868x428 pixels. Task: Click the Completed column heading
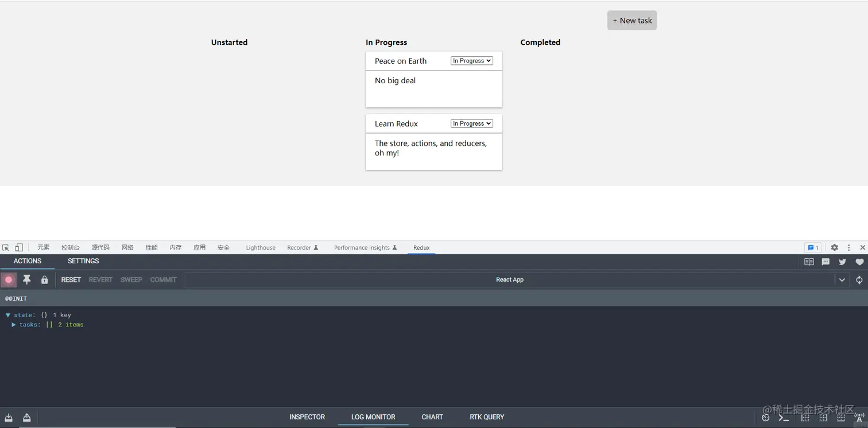(540, 42)
